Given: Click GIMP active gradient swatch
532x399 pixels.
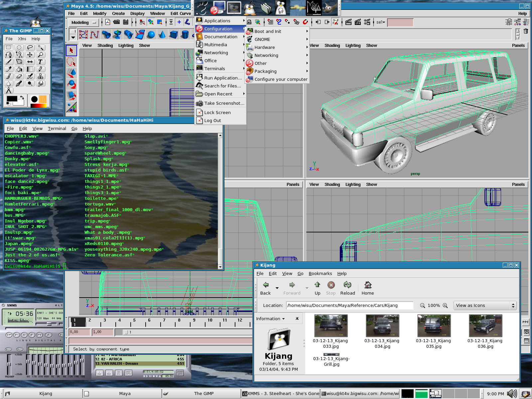Looking at the screenshot, I should 38,106.
